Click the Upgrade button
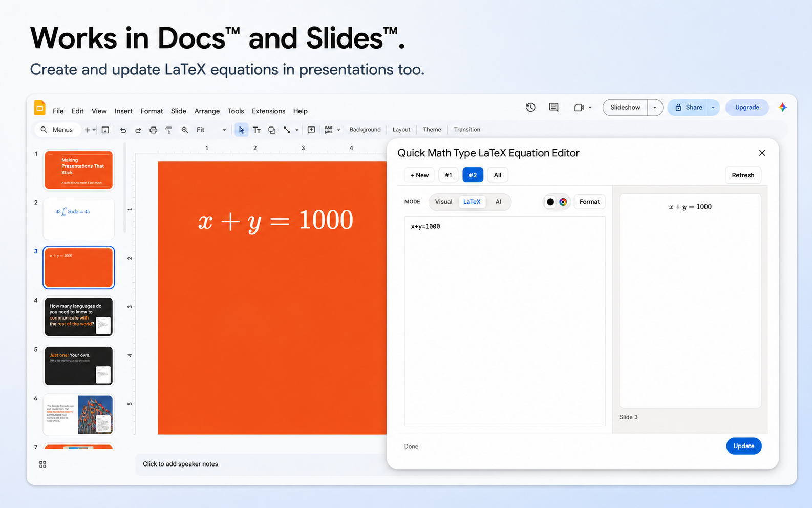This screenshot has width=812, height=508. tap(747, 108)
